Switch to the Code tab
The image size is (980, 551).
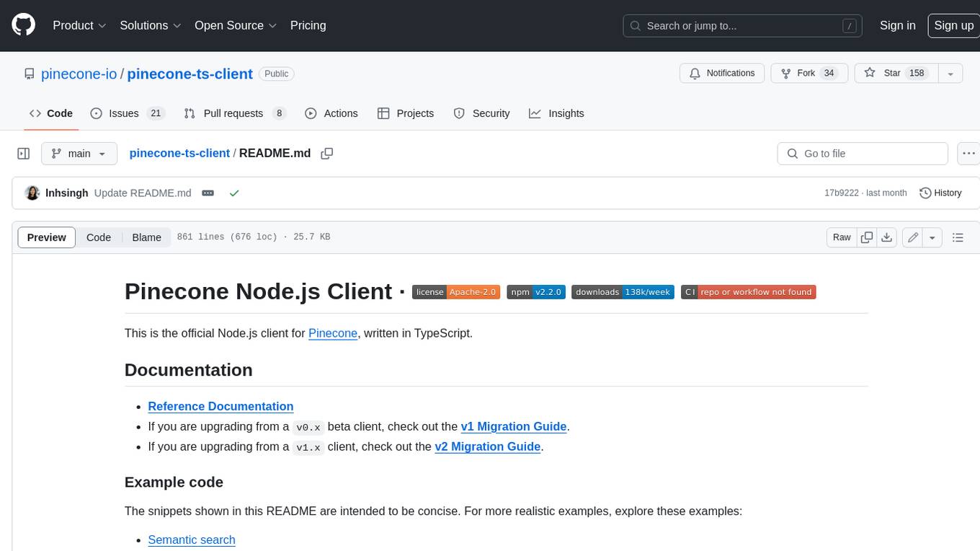pos(51,113)
